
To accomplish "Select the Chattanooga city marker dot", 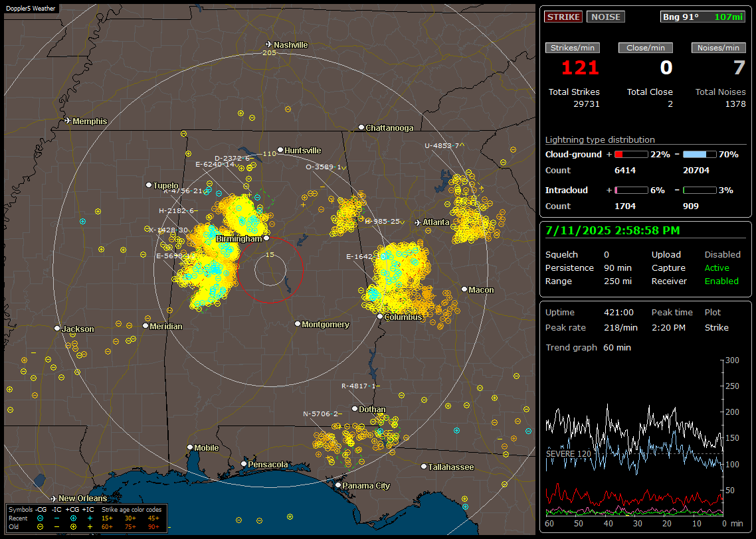I will (x=361, y=127).
